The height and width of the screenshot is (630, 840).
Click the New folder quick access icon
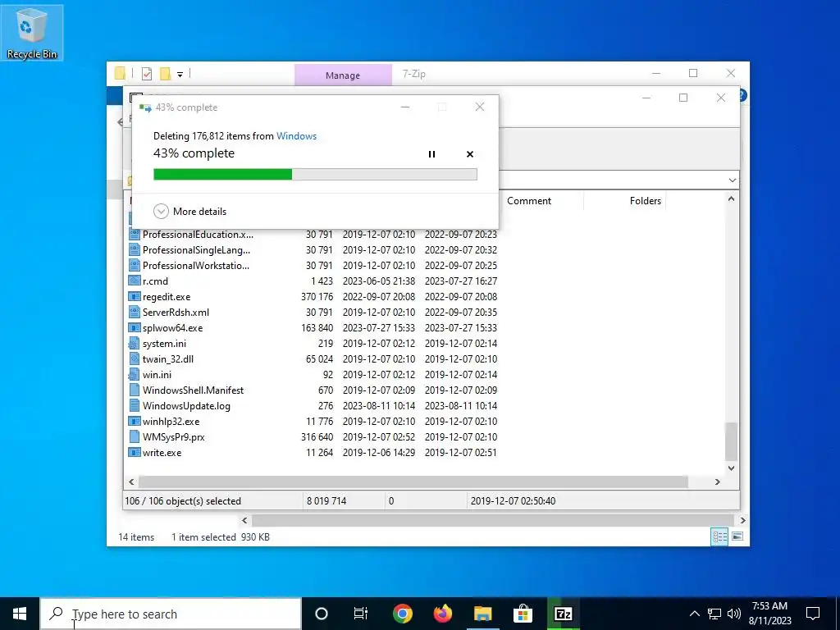166,74
